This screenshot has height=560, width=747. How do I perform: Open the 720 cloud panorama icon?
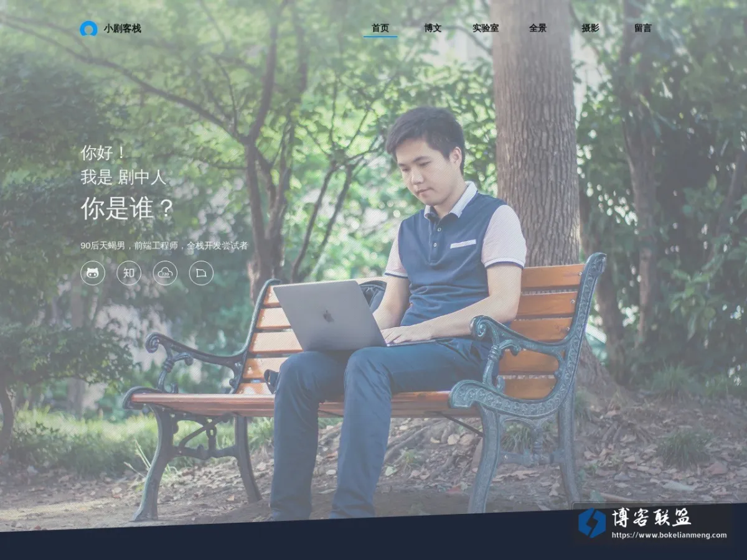point(165,273)
